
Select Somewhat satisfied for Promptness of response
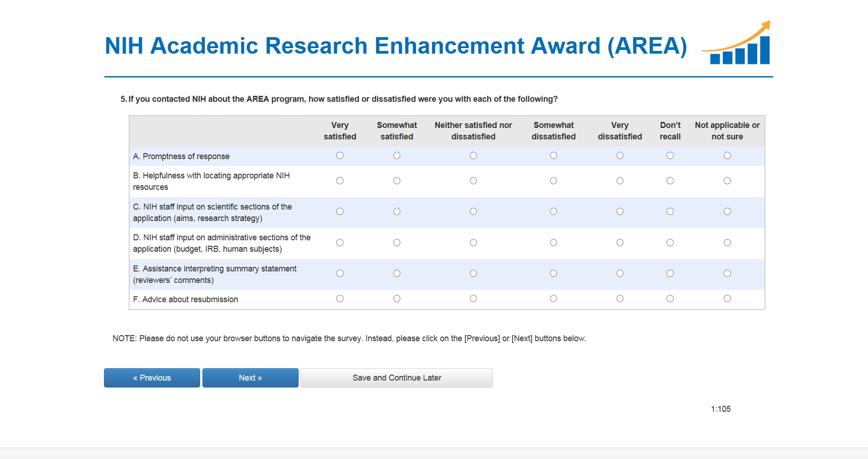click(397, 156)
